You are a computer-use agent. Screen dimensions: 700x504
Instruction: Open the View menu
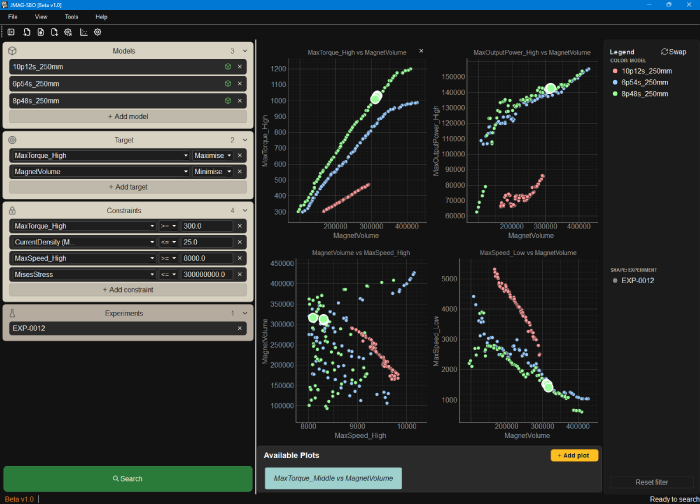click(41, 17)
